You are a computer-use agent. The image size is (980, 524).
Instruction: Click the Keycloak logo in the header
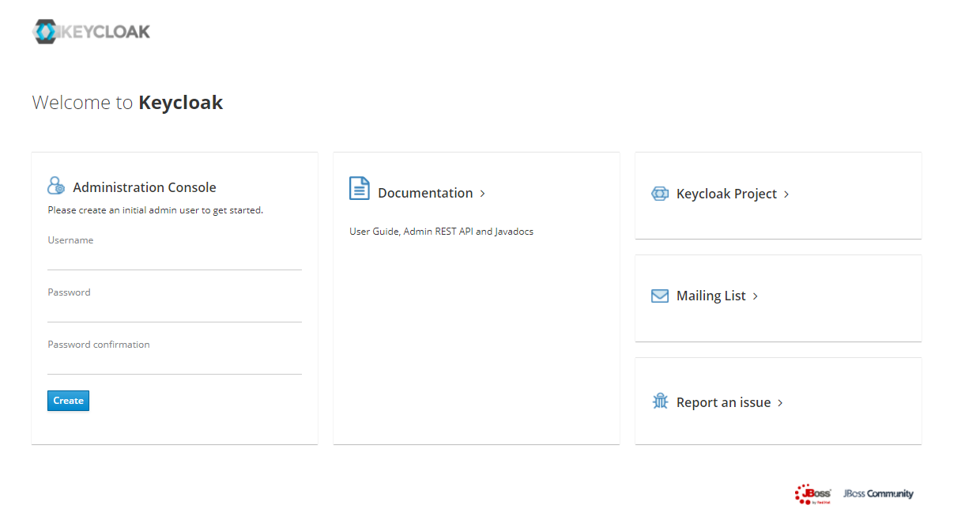coord(91,32)
